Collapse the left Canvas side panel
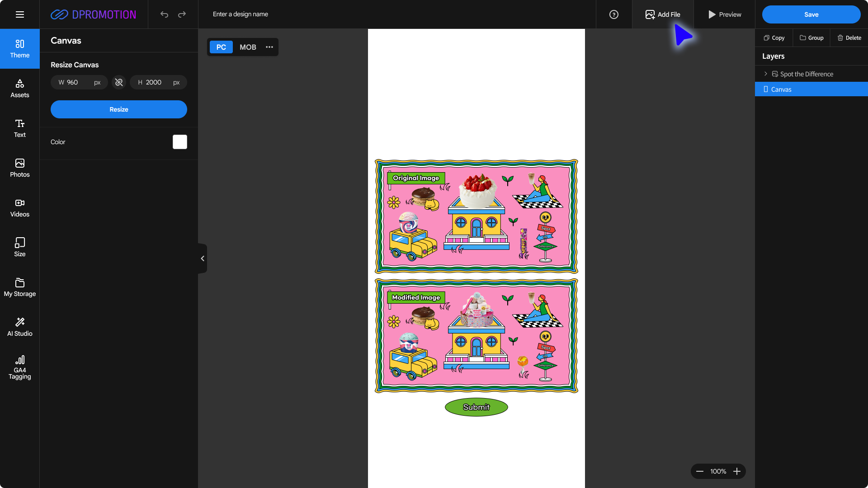Image resolution: width=868 pixels, height=488 pixels. click(203, 258)
